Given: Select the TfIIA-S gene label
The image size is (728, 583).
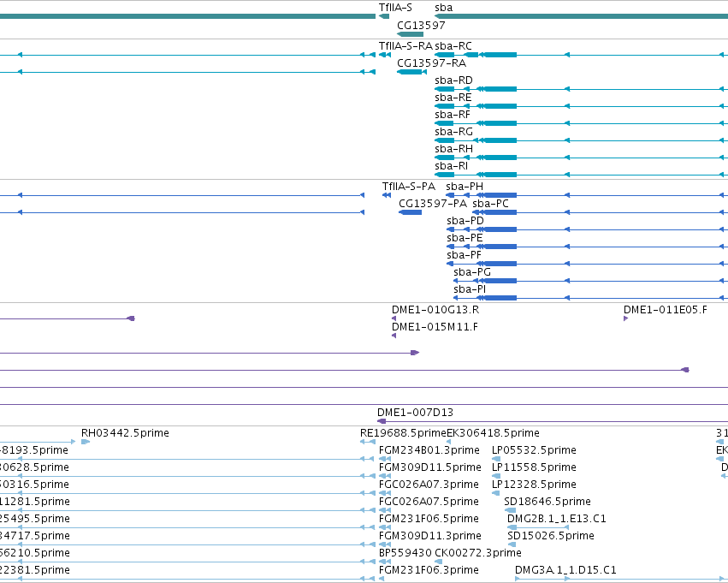Looking at the screenshot, I should pos(395,8).
